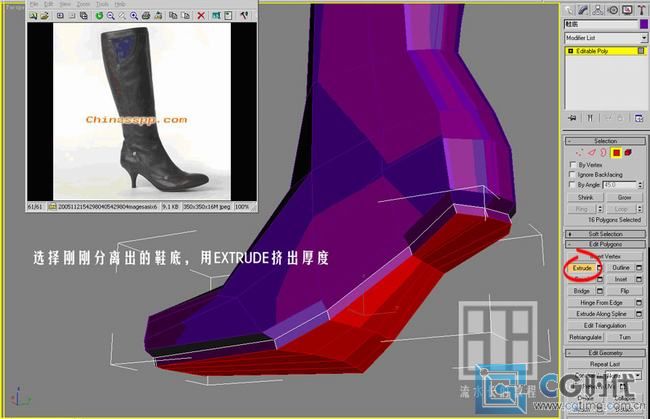The width and height of the screenshot is (650, 419).
Task: Click the zoom out magnifier in image viewer
Action: [111, 16]
